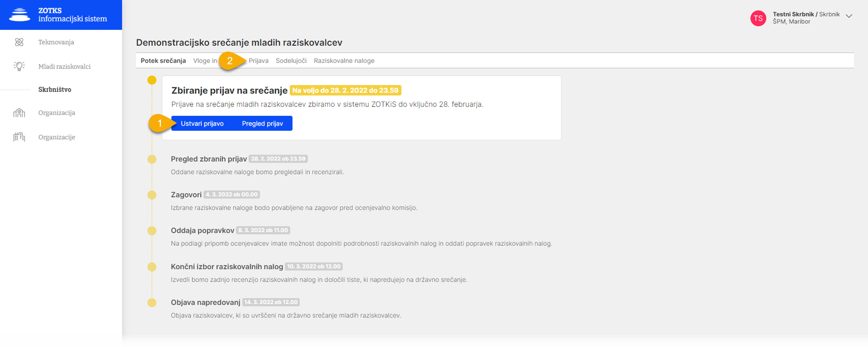
Task: Open the Sodelujoči tab
Action: point(291,61)
